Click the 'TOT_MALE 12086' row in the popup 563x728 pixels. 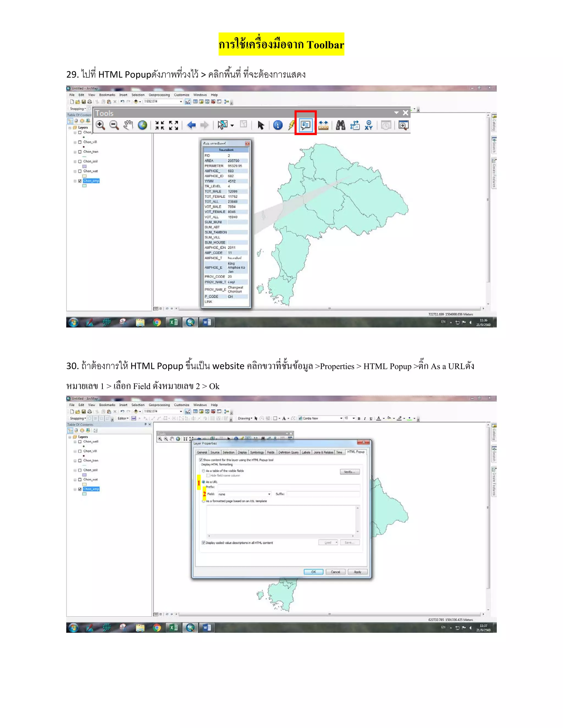[226, 191]
